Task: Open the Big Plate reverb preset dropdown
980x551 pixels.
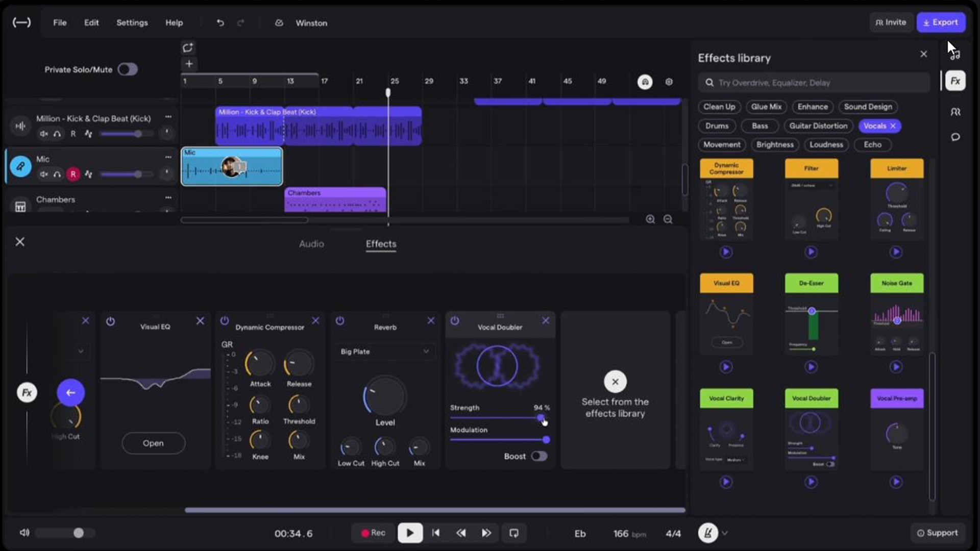Action: (x=385, y=352)
